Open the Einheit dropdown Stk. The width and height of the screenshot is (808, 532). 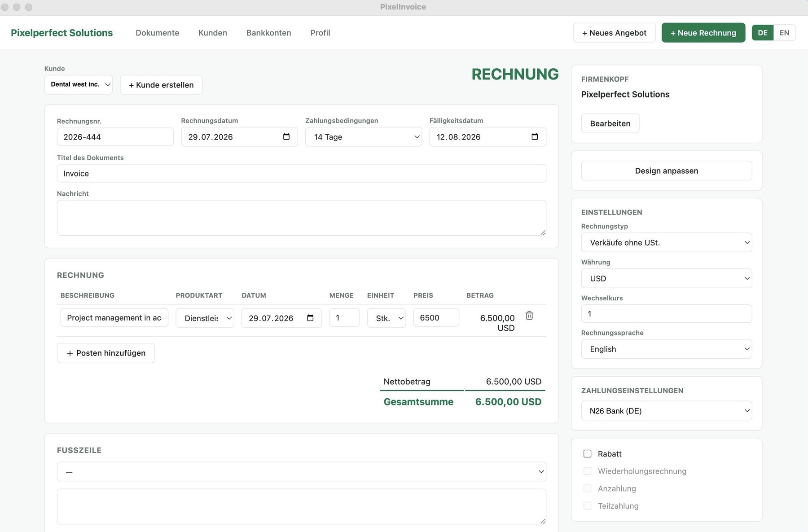386,318
